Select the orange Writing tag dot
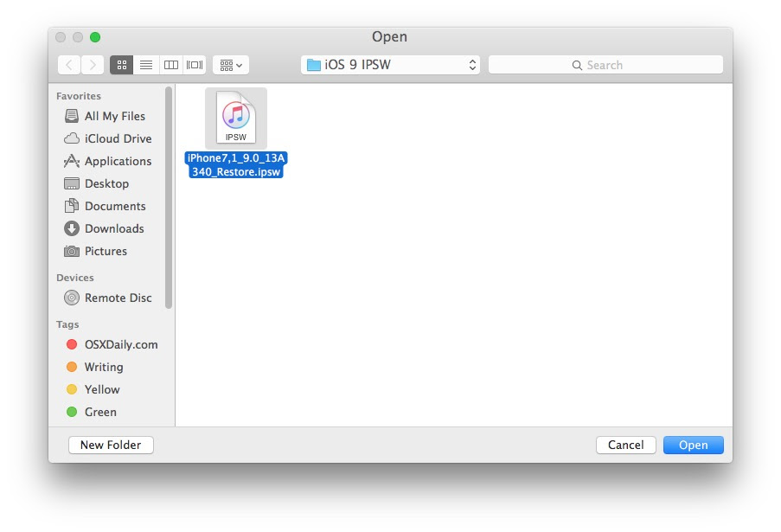This screenshot has width=781, height=532. [72, 367]
